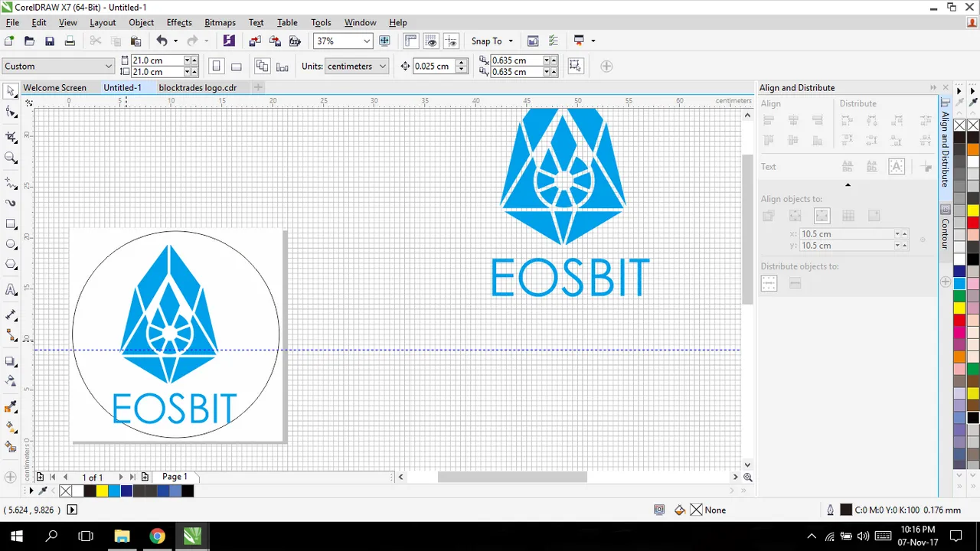Image resolution: width=980 pixels, height=551 pixels.
Task: Open the File menu
Action: click(12, 22)
